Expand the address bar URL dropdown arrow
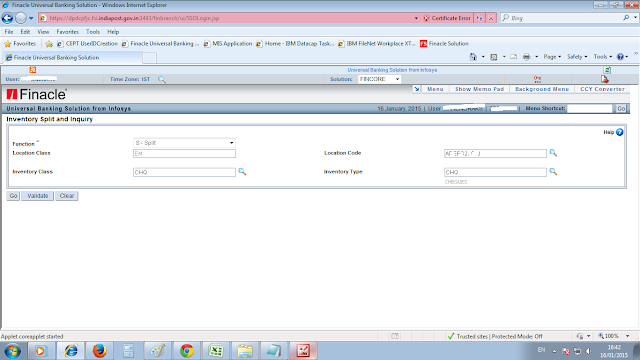640x360 pixels. coord(416,18)
